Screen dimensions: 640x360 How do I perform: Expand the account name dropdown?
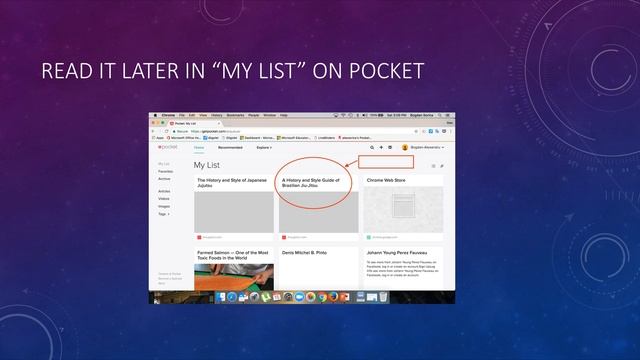click(427, 147)
